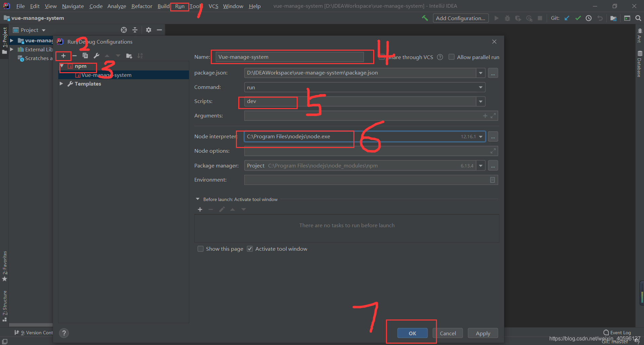The image size is (644, 345).
Task: Open Version Control tool window tab
Action: [34, 333]
